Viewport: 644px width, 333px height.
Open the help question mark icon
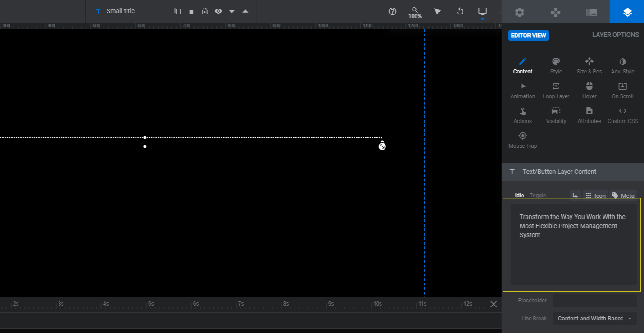coord(393,11)
